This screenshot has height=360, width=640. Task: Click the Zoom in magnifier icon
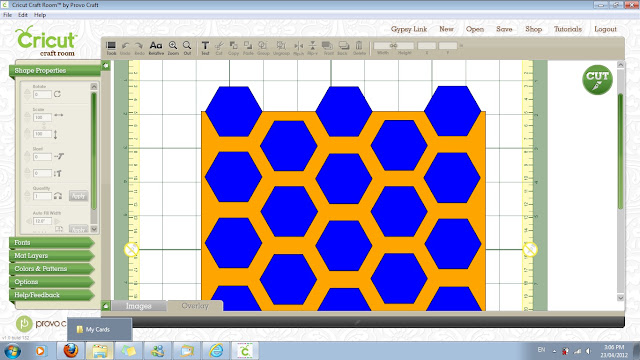(173, 48)
